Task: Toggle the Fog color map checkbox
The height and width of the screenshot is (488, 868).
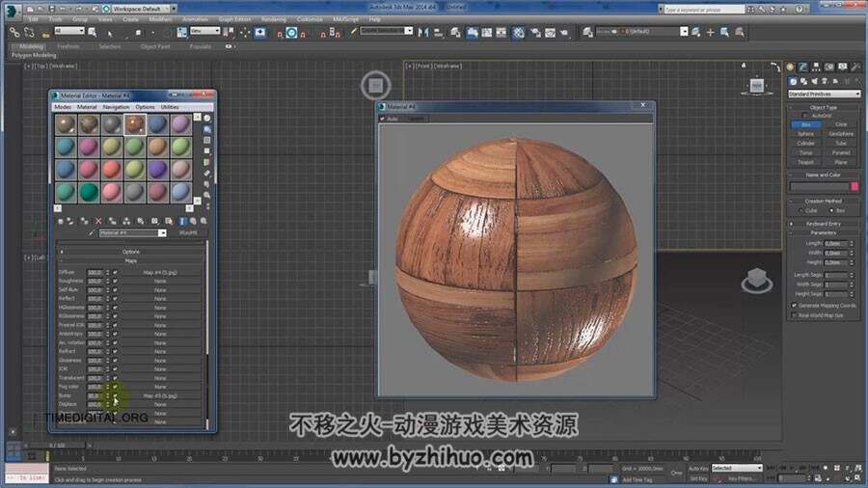Action: [x=115, y=387]
